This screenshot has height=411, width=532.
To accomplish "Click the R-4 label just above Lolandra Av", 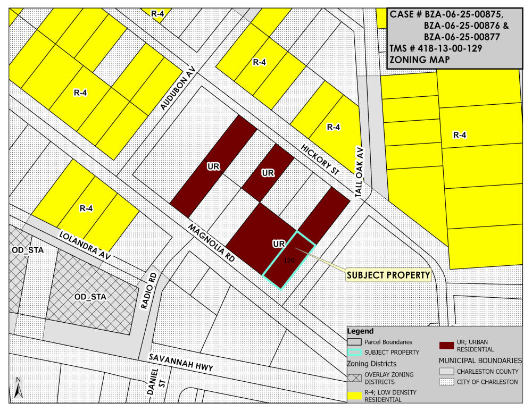I will click(86, 208).
